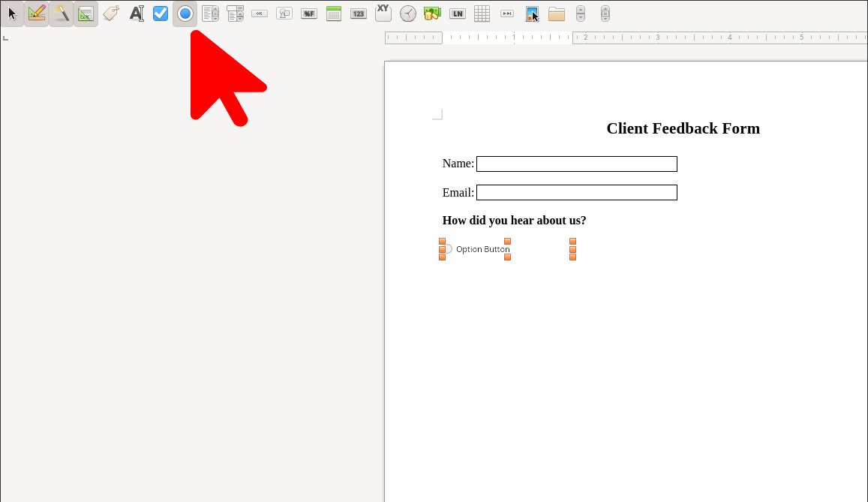Toggle Design Mode pencil-and-ruler icon
The height and width of the screenshot is (502, 868).
37,14
